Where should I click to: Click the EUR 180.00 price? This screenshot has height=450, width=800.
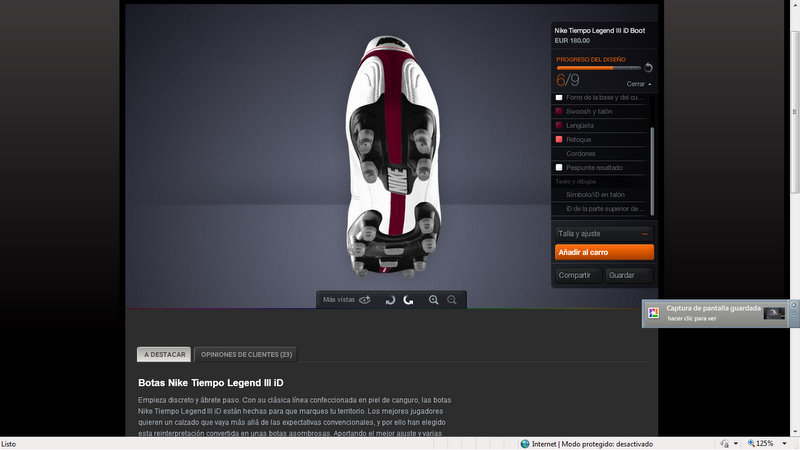(x=572, y=41)
